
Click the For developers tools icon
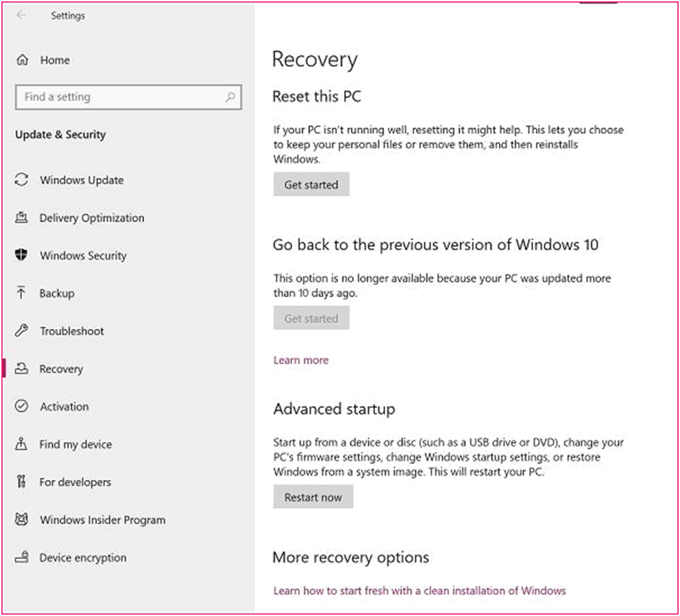[21, 481]
